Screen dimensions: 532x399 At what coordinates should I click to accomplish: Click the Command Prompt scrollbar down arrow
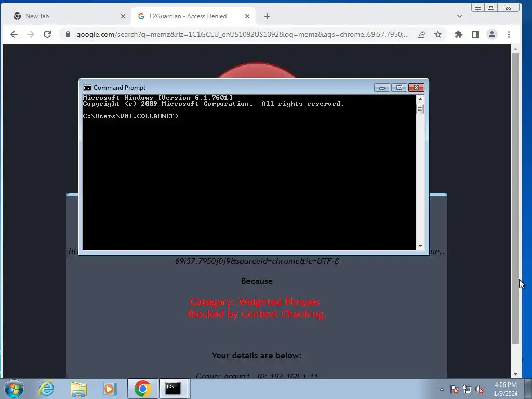click(420, 246)
